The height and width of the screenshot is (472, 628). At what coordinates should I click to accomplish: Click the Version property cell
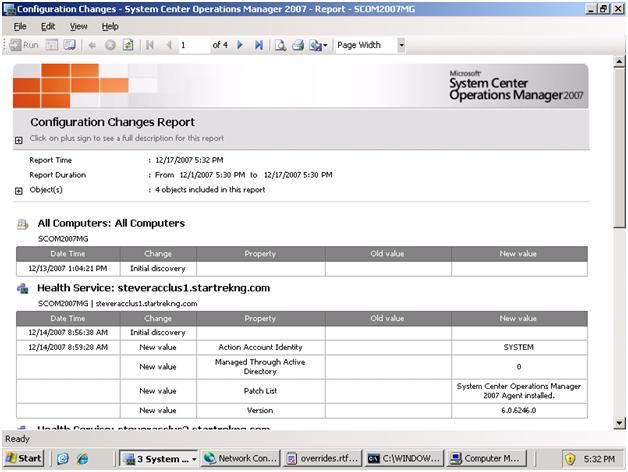point(260,410)
